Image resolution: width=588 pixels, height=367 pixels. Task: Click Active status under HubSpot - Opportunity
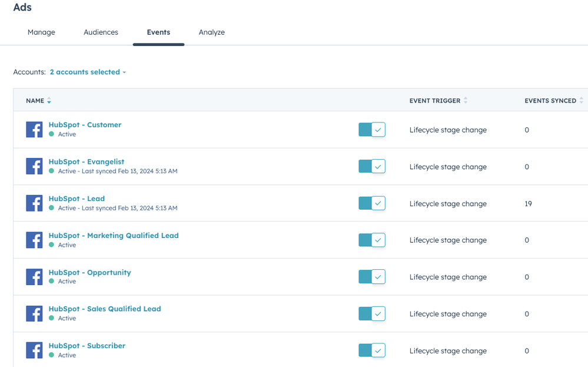click(67, 282)
